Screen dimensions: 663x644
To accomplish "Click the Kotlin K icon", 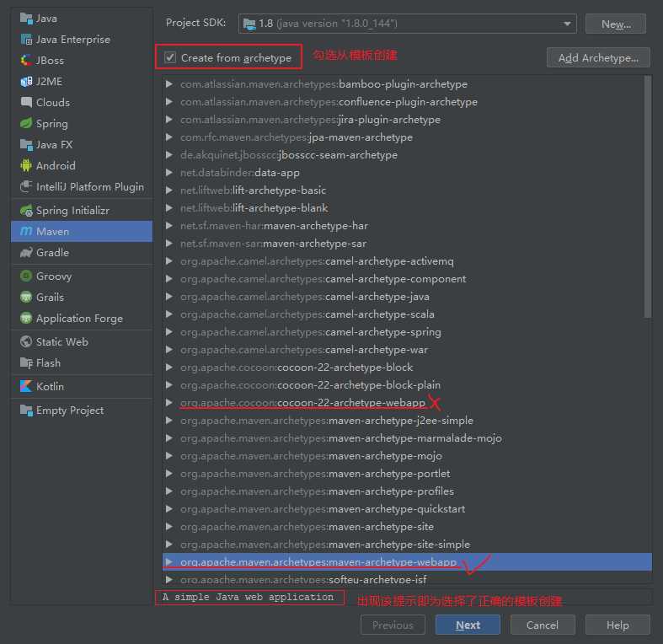I will tap(26, 386).
